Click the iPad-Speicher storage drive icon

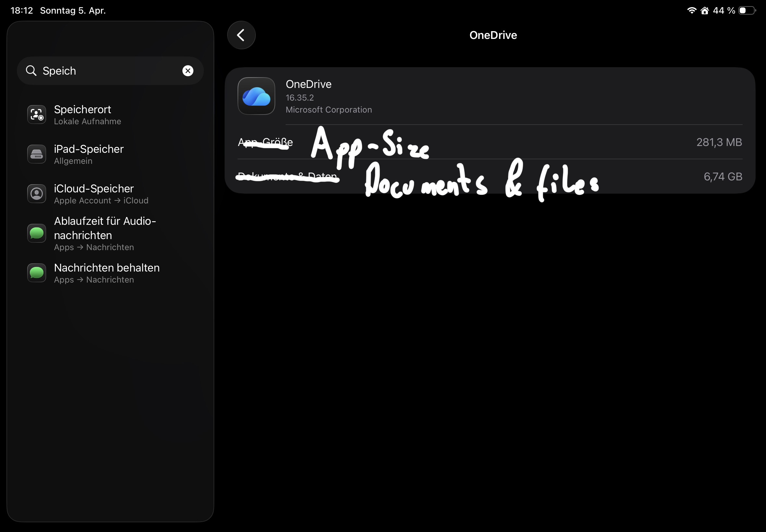point(37,154)
